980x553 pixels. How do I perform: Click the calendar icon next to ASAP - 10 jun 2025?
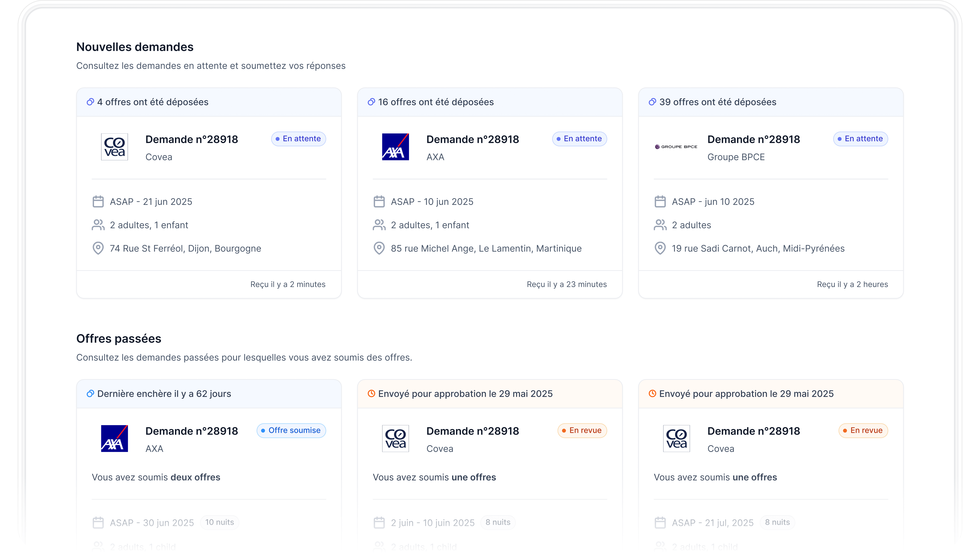379,202
